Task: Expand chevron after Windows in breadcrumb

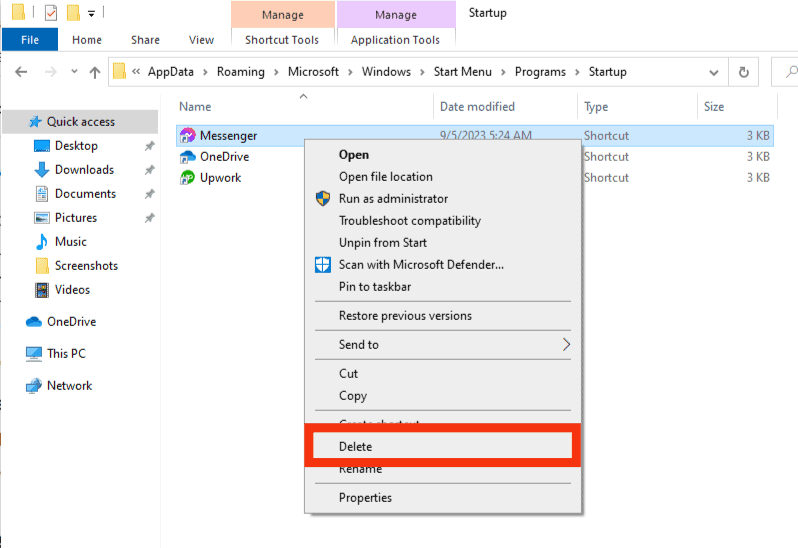Action: point(422,72)
